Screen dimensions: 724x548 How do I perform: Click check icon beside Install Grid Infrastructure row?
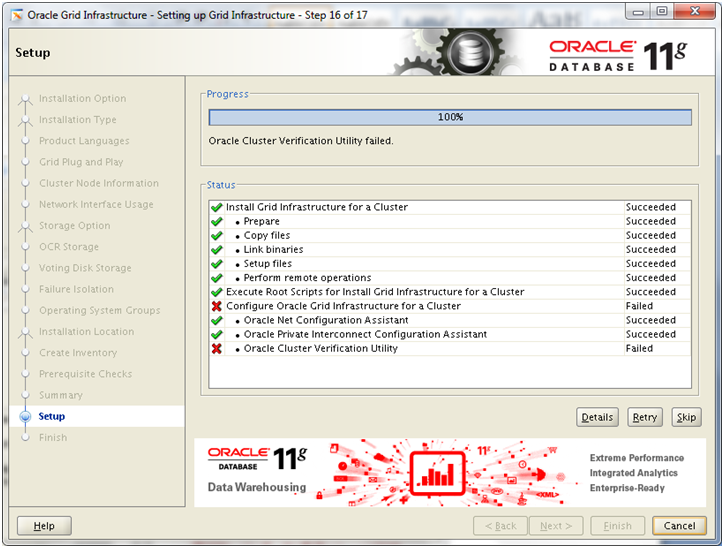217,207
